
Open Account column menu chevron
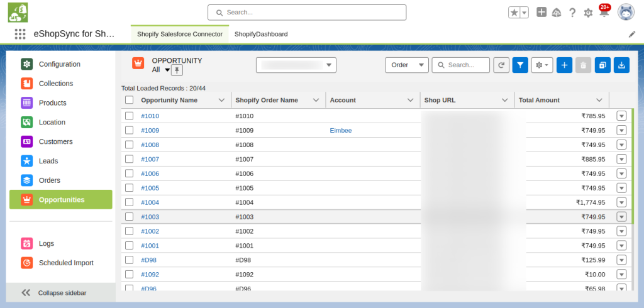coord(410,100)
